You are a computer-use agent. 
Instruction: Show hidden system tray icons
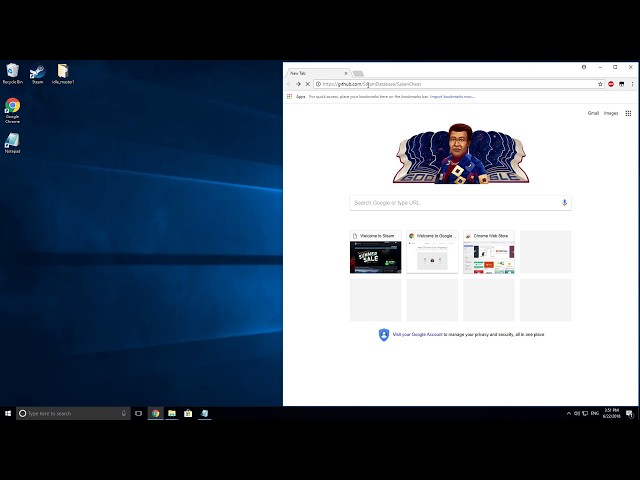click(569, 413)
